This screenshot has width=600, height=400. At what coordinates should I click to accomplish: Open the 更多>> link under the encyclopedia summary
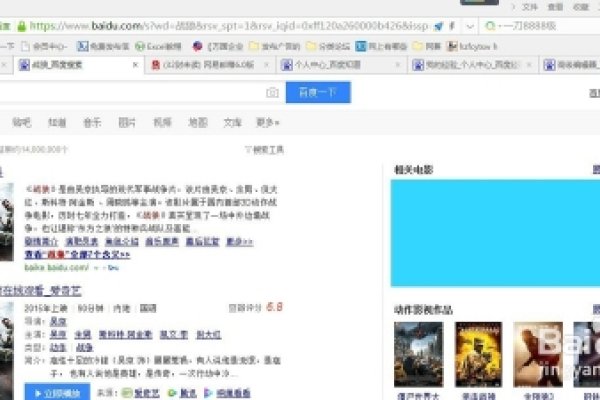pos(240,242)
